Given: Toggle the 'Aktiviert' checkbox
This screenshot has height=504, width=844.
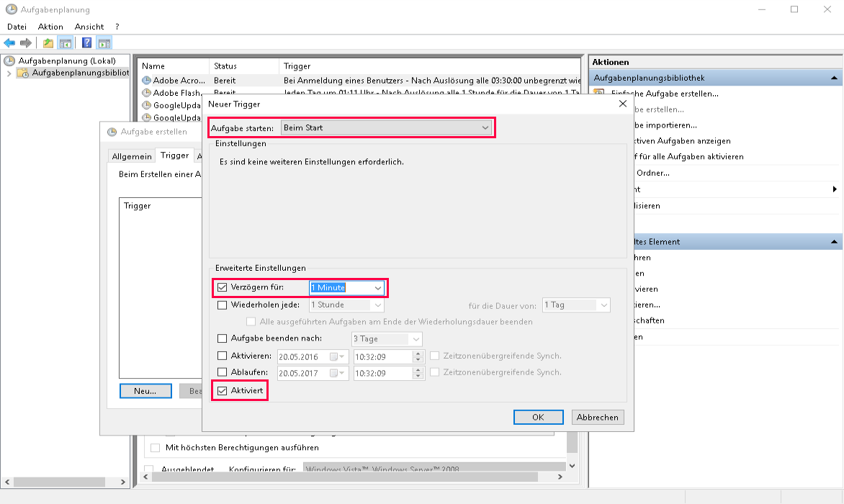Looking at the screenshot, I should (x=222, y=391).
